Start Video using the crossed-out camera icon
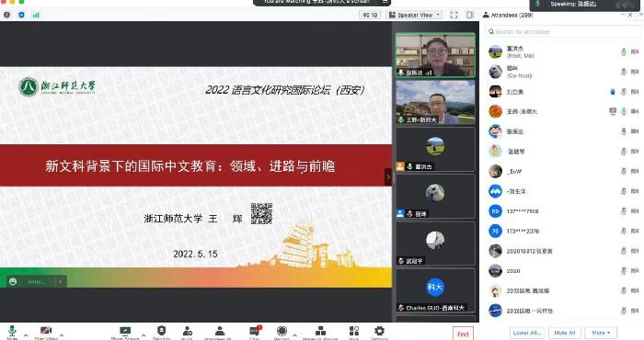Image resolution: width=644 pixels, height=340 pixels. pyautogui.click(x=46, y=331)
